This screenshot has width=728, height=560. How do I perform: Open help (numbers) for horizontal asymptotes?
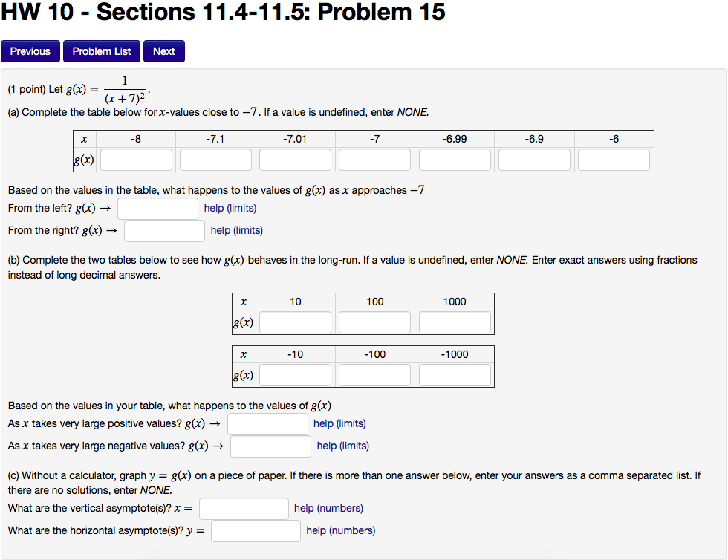click(340, 530)
